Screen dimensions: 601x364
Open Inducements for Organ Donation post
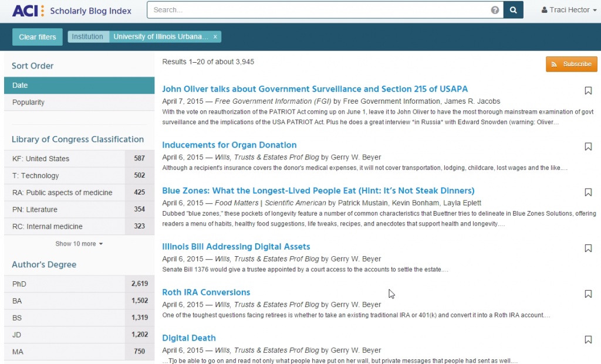[229, 145]
